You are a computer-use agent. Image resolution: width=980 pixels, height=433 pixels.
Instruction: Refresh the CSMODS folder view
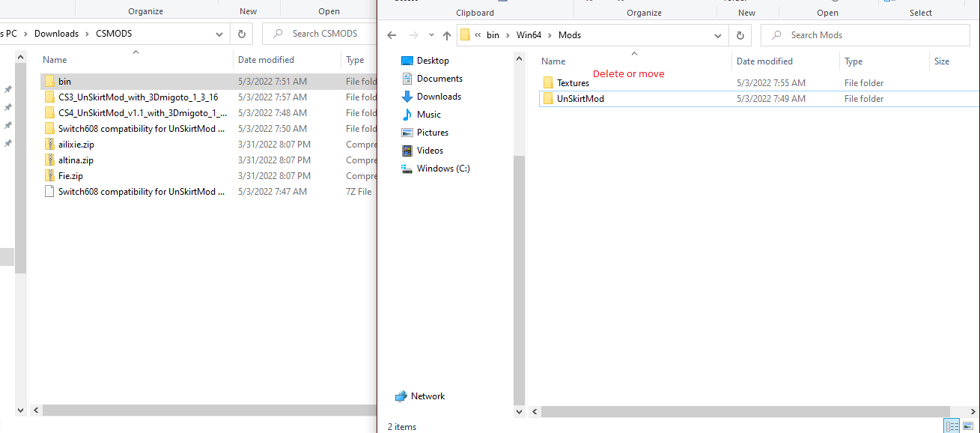tap(241, 34)
